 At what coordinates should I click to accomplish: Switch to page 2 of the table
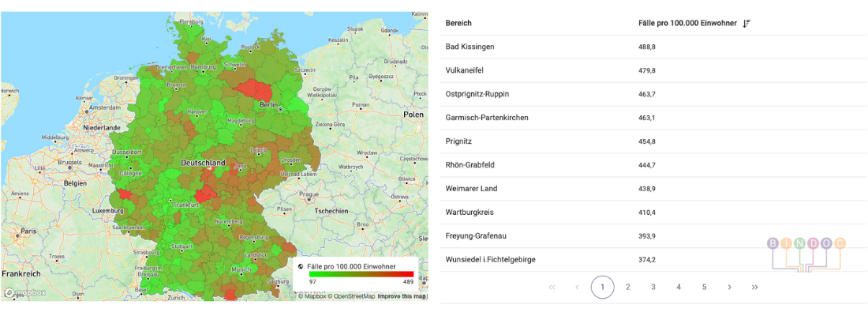point(628,287)
